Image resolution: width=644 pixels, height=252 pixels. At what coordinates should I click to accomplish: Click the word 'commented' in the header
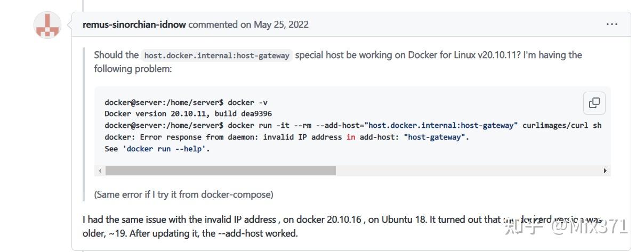[213, 25]
